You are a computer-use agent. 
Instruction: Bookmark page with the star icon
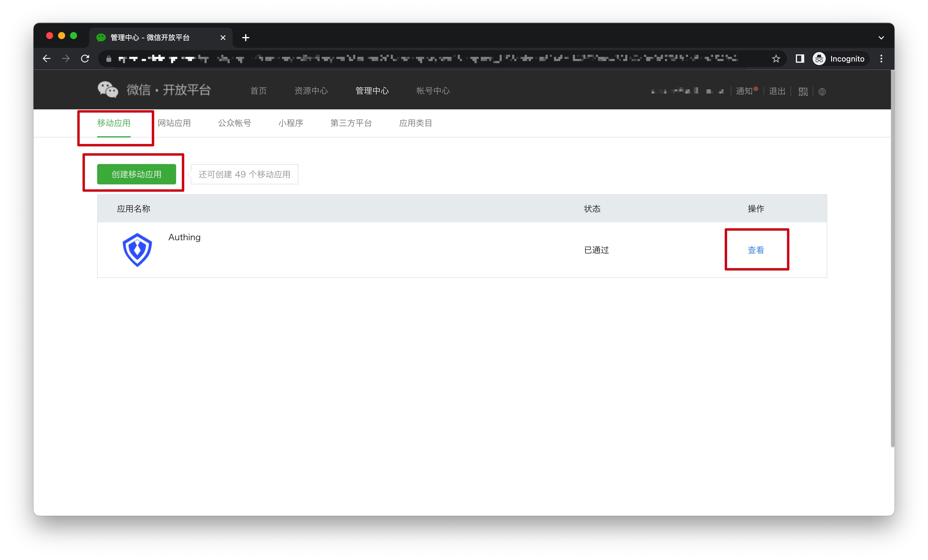[776, 59]
